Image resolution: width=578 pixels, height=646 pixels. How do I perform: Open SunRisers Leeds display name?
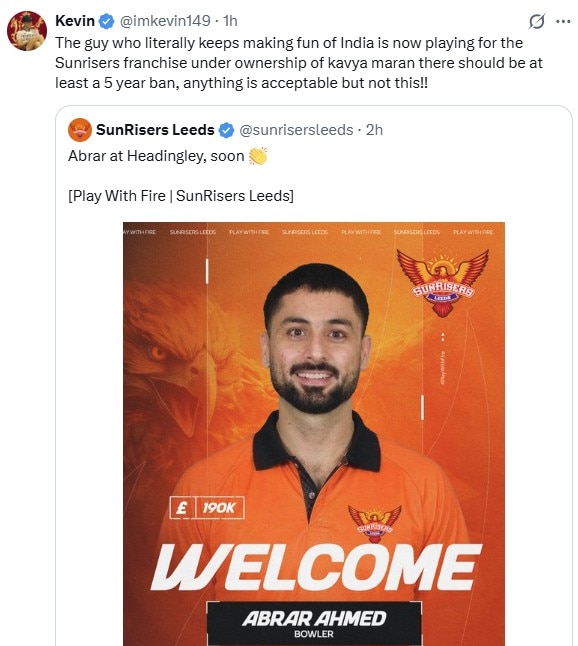tap(155, 130)
